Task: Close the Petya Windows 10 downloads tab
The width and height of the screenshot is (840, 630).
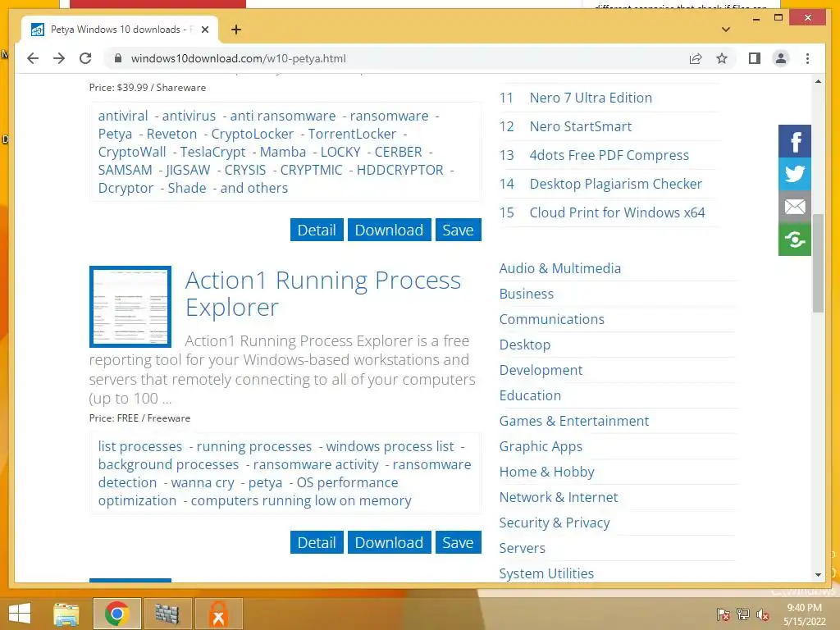Action: click(204, 30)
